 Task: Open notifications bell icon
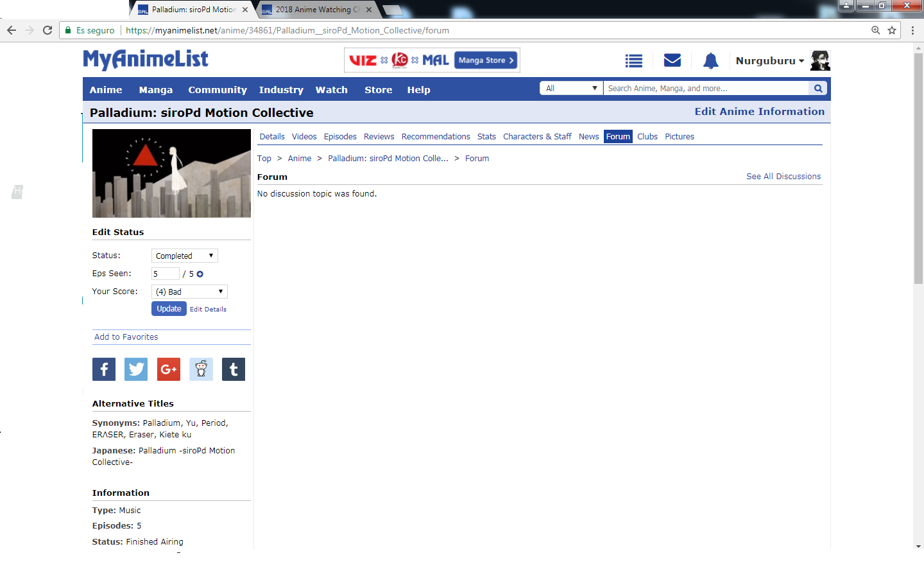pos(710,61)
